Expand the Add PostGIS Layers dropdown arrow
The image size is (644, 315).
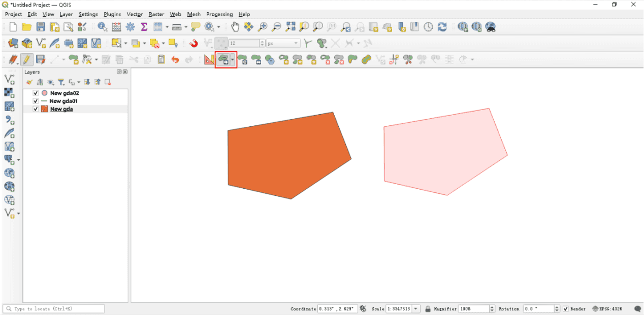(x=19, y=160)
